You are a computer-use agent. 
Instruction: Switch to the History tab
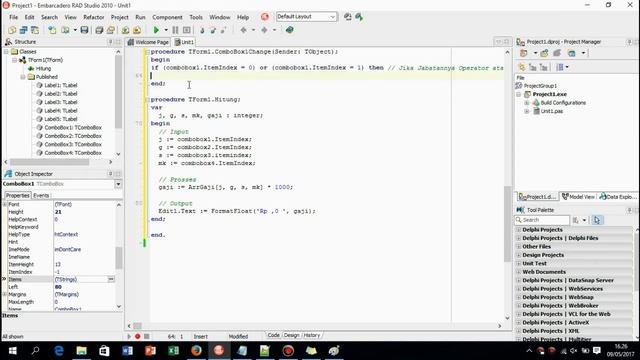[x=311, y=335]
